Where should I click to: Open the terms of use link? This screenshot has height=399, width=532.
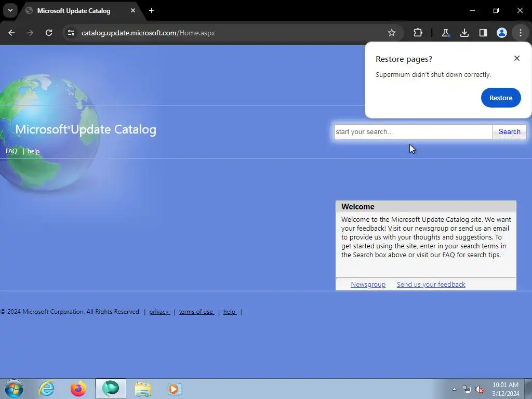(196, 312)
